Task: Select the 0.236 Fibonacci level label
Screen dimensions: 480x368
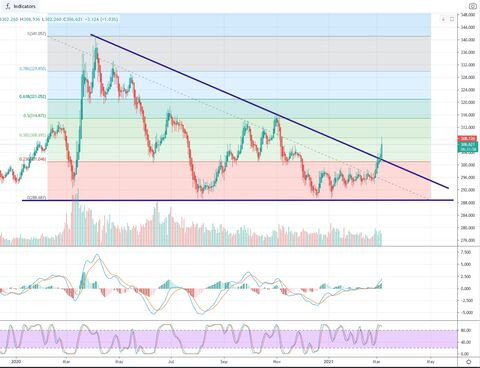Action: click(32, 160)
